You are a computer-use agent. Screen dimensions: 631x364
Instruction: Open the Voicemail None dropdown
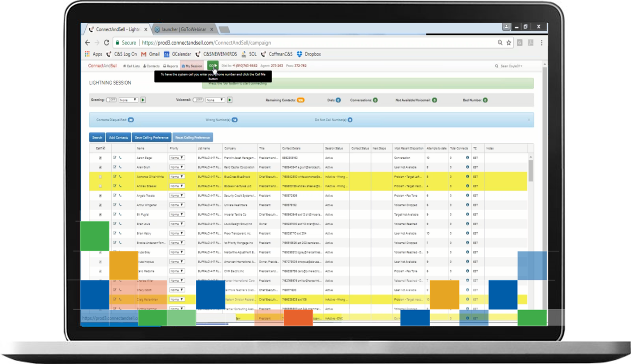coord(215,100)
